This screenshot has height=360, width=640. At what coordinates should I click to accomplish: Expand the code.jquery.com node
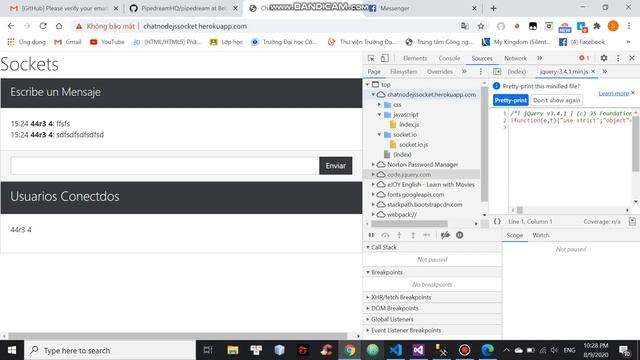(x=373, y=175)
